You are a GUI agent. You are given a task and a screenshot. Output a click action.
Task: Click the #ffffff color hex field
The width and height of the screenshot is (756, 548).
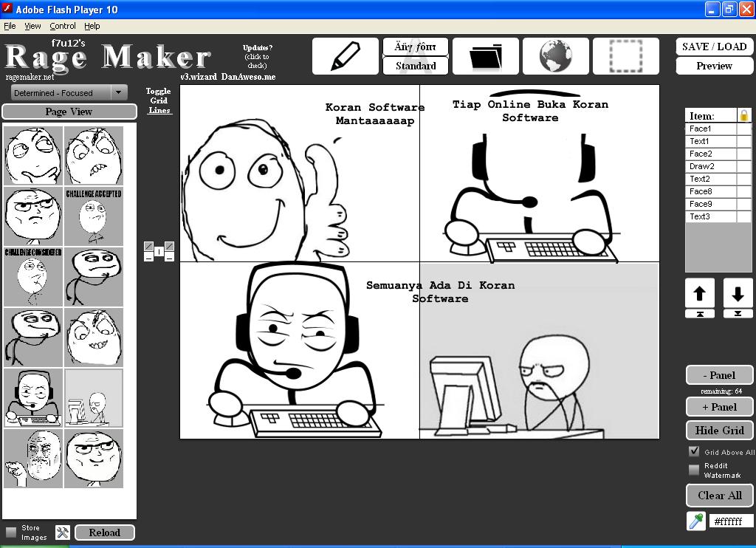point(731,521)
